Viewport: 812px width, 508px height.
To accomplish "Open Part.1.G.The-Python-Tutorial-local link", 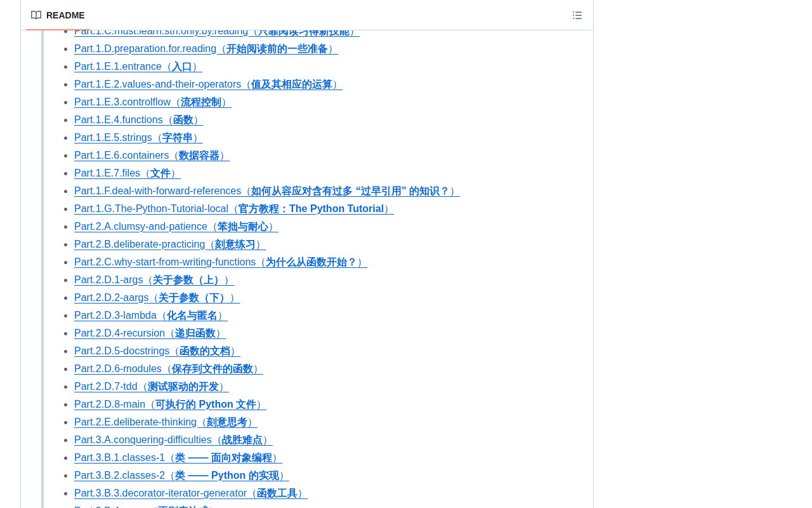I will pos(234,209).
